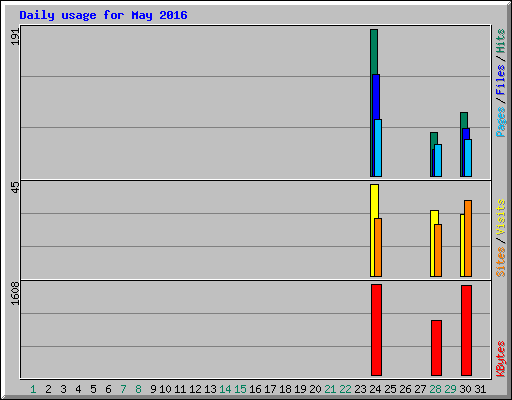Click the orange Sites bar for day 24
This screenshot has height=400, width=512.
378,247
